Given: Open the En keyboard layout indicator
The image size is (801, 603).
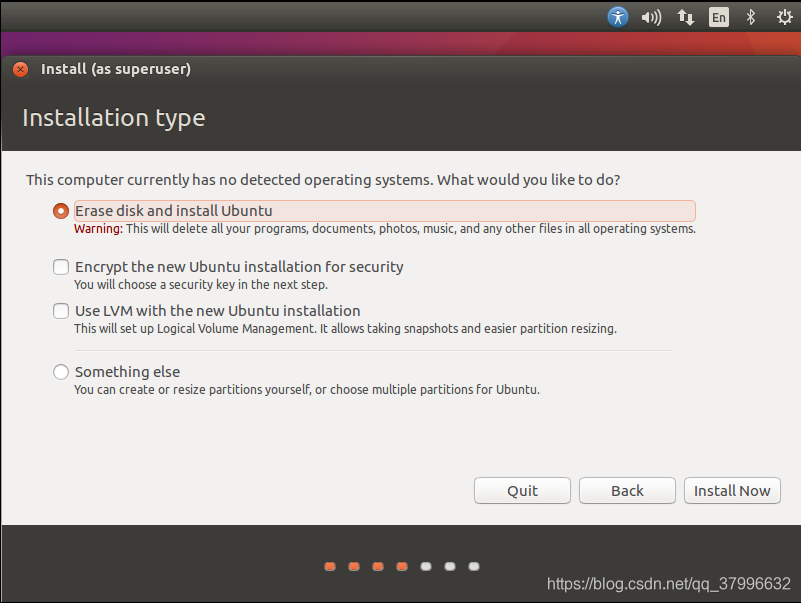Looking at the screenshot, I should pyautogui.click(x=719, y=17).
